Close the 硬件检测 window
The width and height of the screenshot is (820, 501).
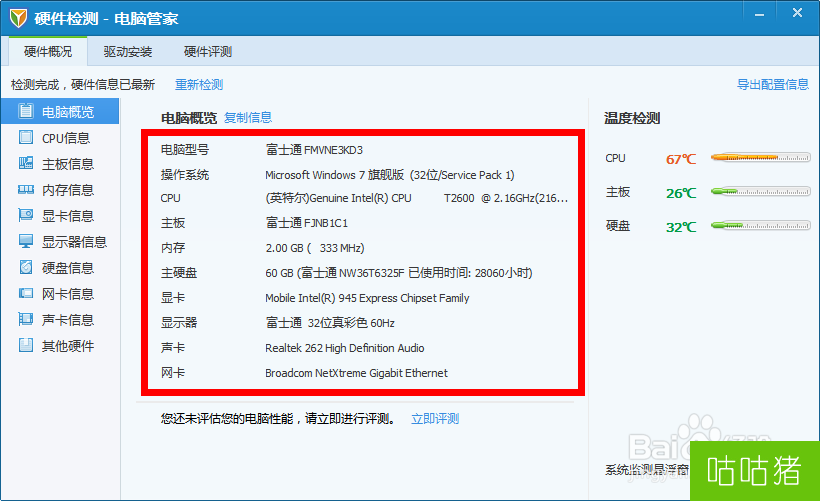coord(797,13)
